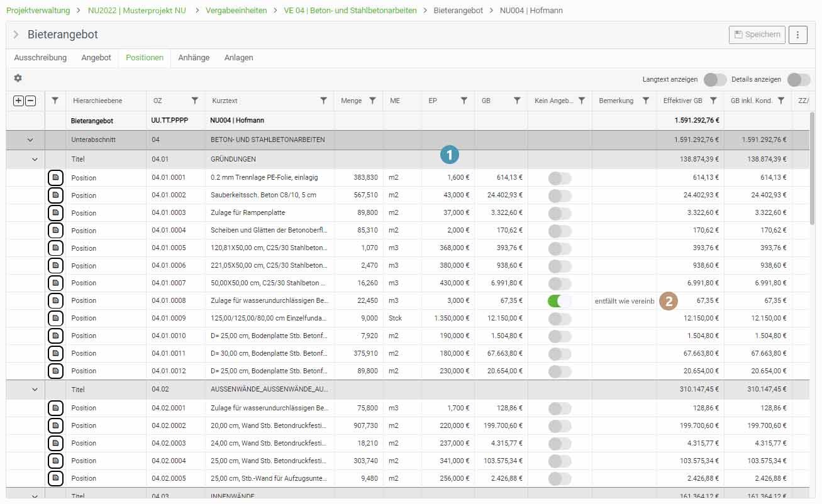Switch to the Anhänge tab
This screenshot has height=504, width=822.
(194, 57)
